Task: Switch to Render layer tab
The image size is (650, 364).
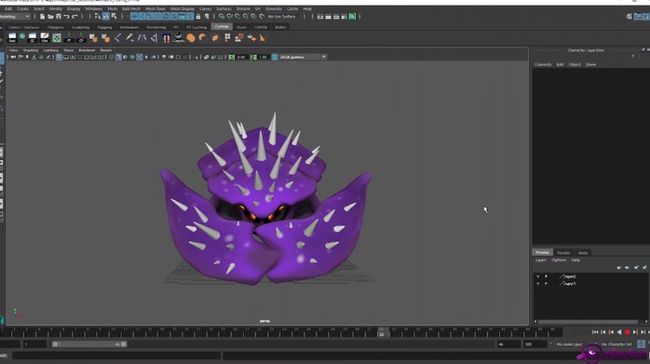Action: coord(563,252)
